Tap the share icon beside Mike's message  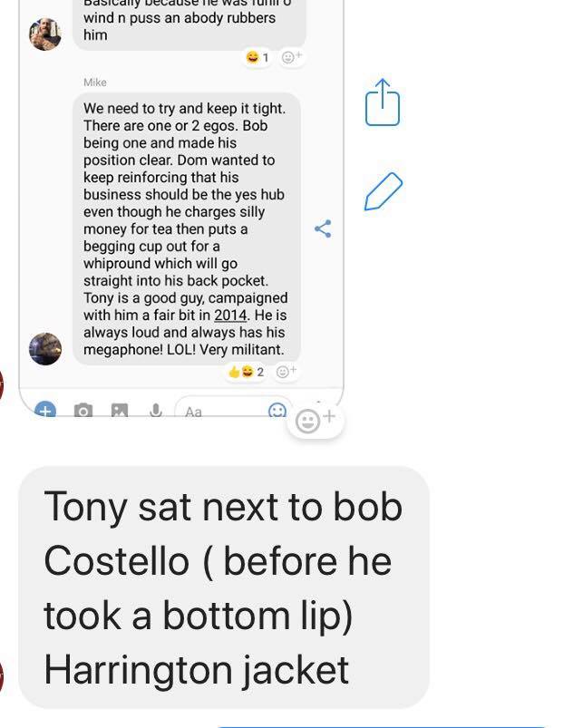coord(323,228)
